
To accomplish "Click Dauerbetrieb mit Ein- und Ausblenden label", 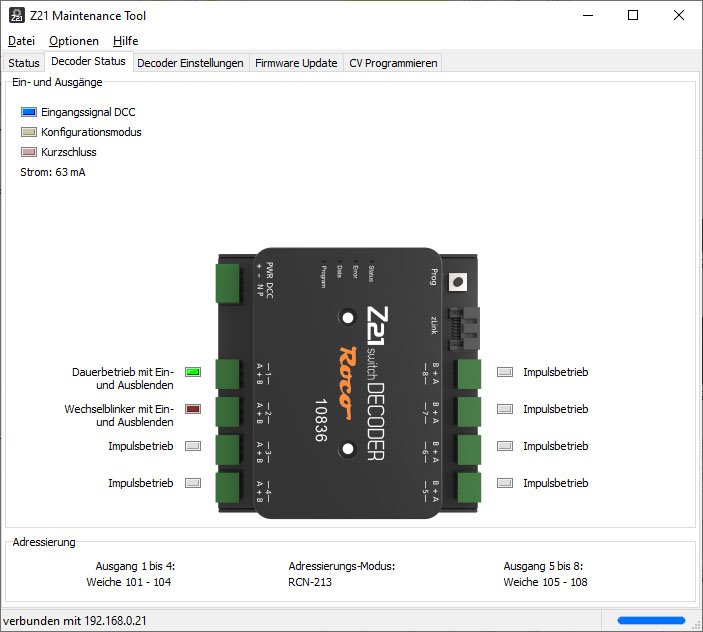I will point(123,378).
